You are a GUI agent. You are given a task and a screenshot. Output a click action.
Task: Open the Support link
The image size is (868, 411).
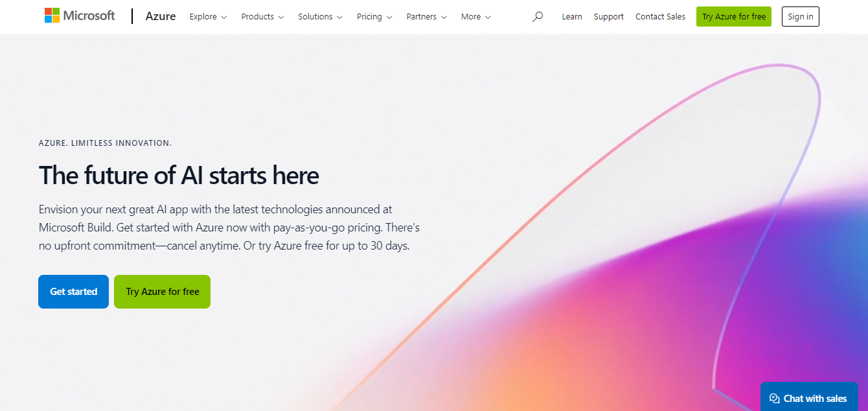(609, 17)
